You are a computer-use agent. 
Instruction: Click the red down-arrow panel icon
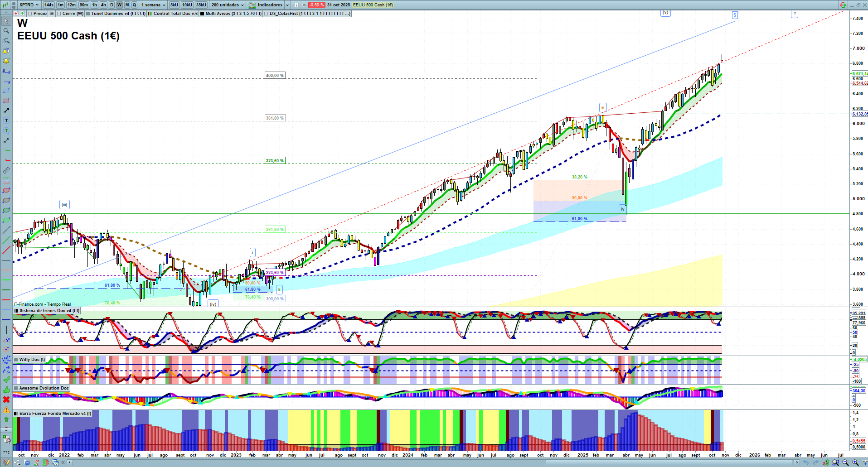(x=16, y=14)
